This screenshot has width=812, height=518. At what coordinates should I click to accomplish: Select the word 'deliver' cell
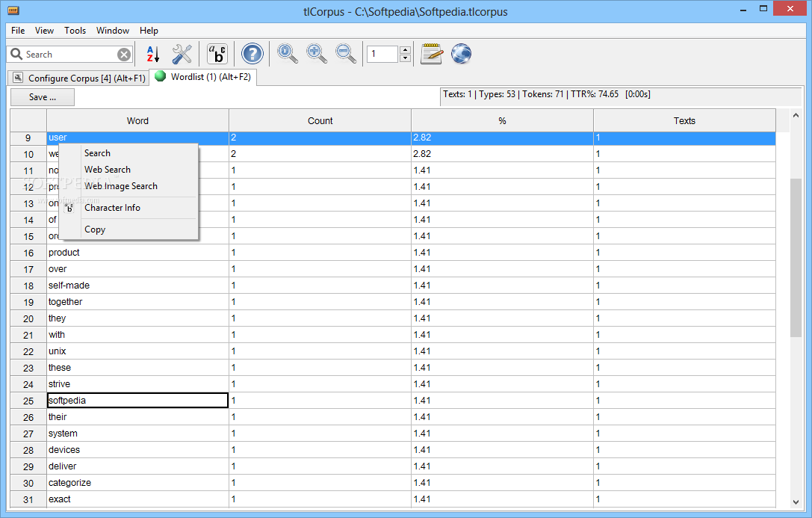137,466
